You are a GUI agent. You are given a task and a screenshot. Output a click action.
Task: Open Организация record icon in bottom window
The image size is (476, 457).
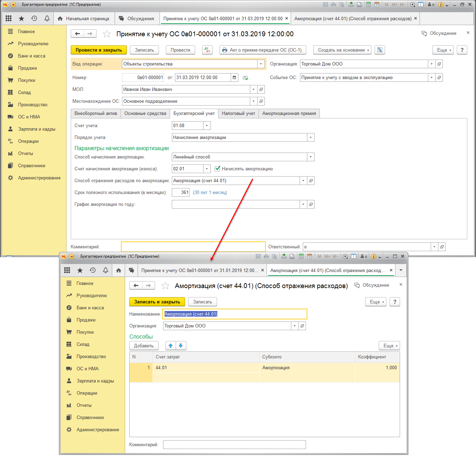[302, 326]
